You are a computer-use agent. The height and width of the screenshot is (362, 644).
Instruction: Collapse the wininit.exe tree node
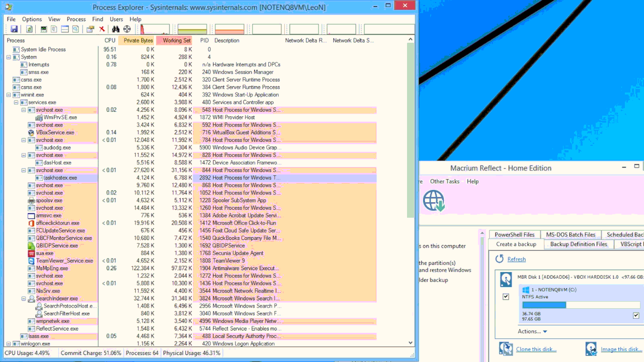[9, 95]
